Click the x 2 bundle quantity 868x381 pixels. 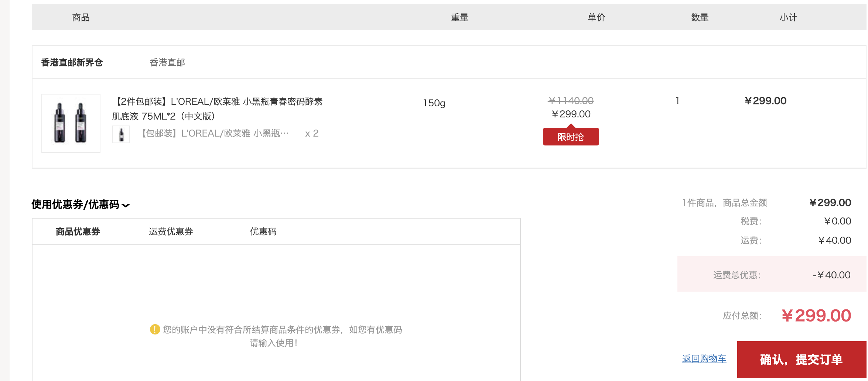click(x=312, y=133)
